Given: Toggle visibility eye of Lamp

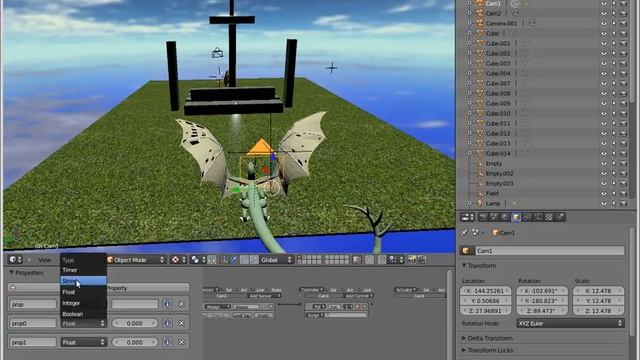Looking at the screenshot, I should [x=604, y=203].
